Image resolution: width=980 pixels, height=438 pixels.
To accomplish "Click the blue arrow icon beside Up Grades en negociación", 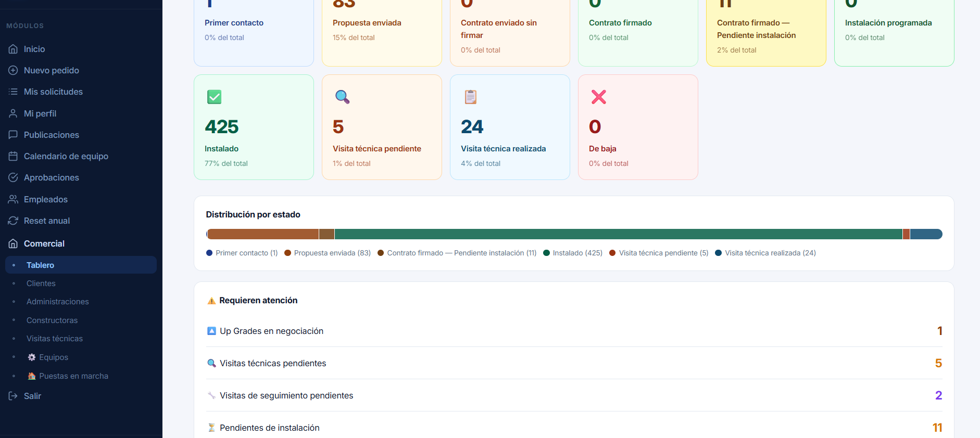I will pyautogui.click(x=211, y=331).
